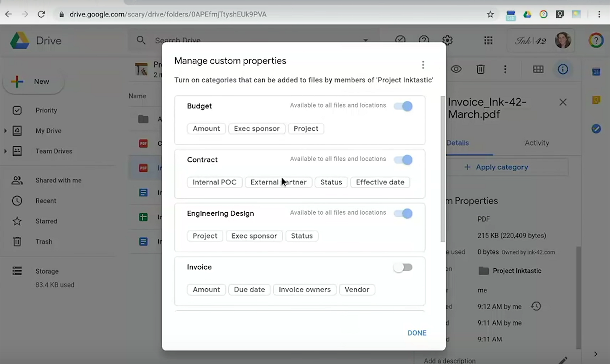The image size is (610, 364).
Task: Open Calendar in the side panel
Action: 596,71
